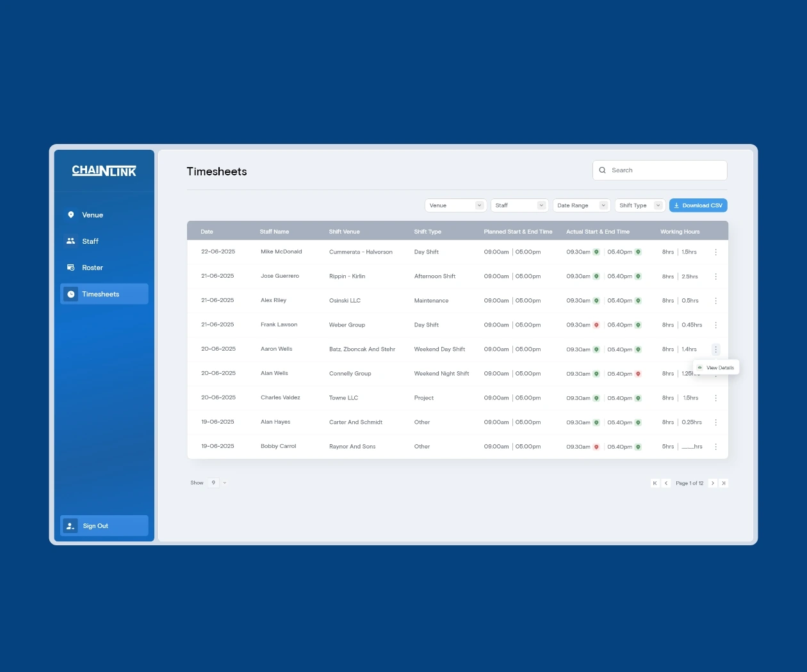Viewport: 807px width, 672px height.
Task: Click staff name Mike McDonald
Action: (x=281, y=252)
